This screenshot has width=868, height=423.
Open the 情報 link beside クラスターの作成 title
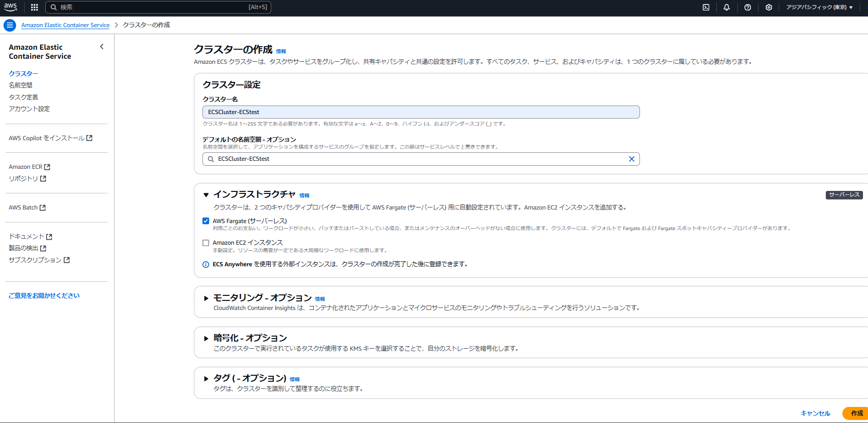coord(281,51)
